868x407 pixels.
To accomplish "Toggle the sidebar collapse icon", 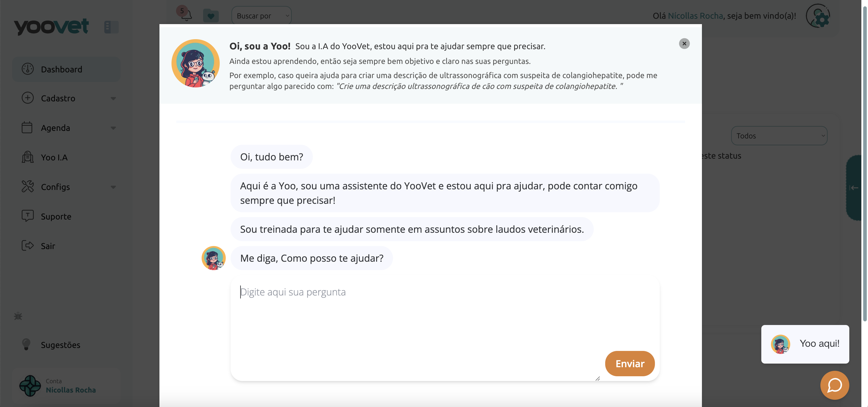I will pyautogui.click(x=111, y=27).
